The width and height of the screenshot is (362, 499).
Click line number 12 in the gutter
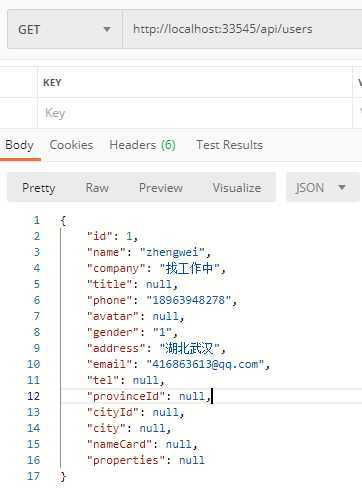point(33,396)
